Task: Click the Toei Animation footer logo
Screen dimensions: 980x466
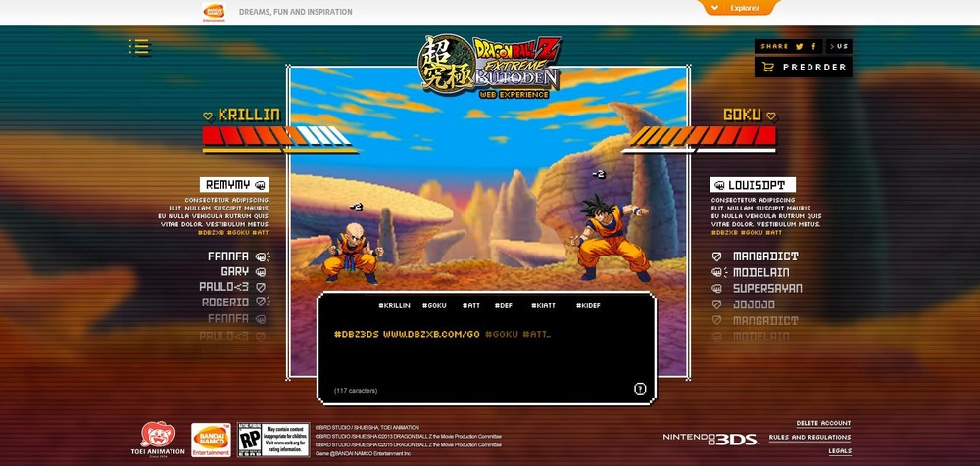Action: (x=158, y=439)
